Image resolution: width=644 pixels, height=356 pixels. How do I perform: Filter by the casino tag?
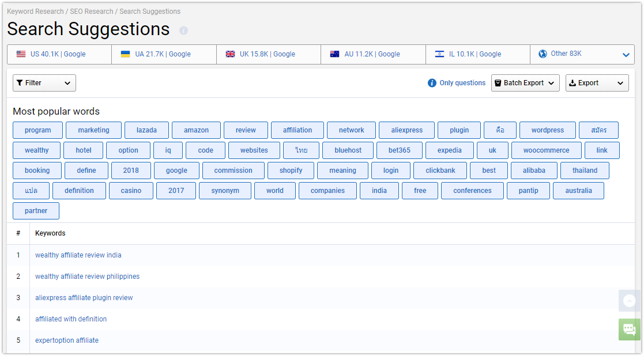point(131,190)
